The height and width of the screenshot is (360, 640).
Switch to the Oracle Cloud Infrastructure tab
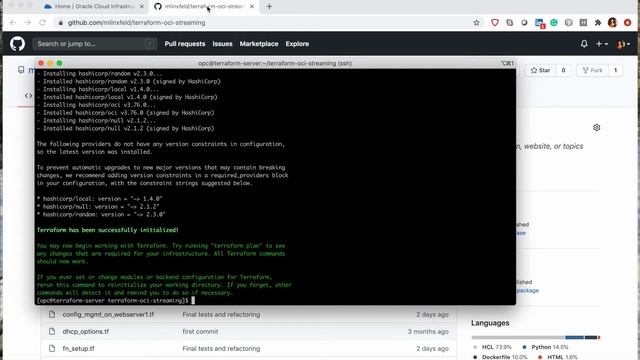point(94,7)
